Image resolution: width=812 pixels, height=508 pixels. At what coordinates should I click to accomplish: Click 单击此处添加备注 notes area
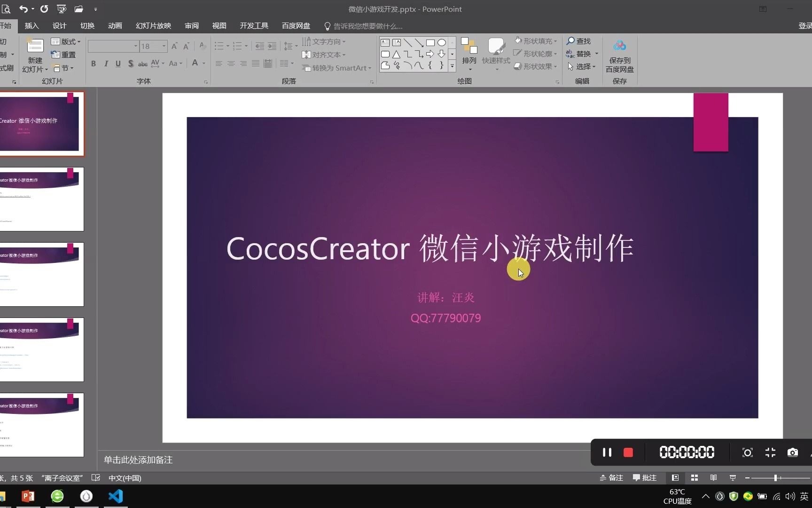click(x=138, y=460)
